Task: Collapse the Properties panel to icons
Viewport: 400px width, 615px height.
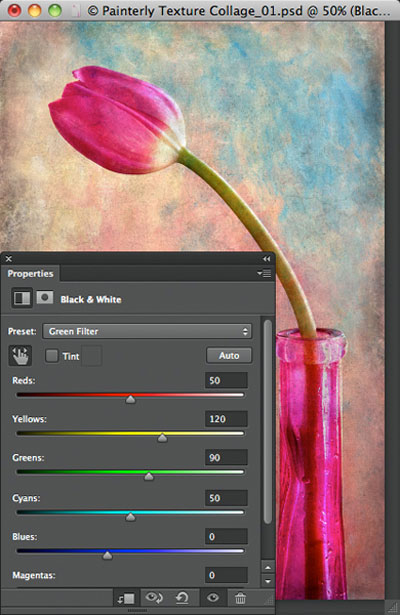Action: tap(267, 258)
